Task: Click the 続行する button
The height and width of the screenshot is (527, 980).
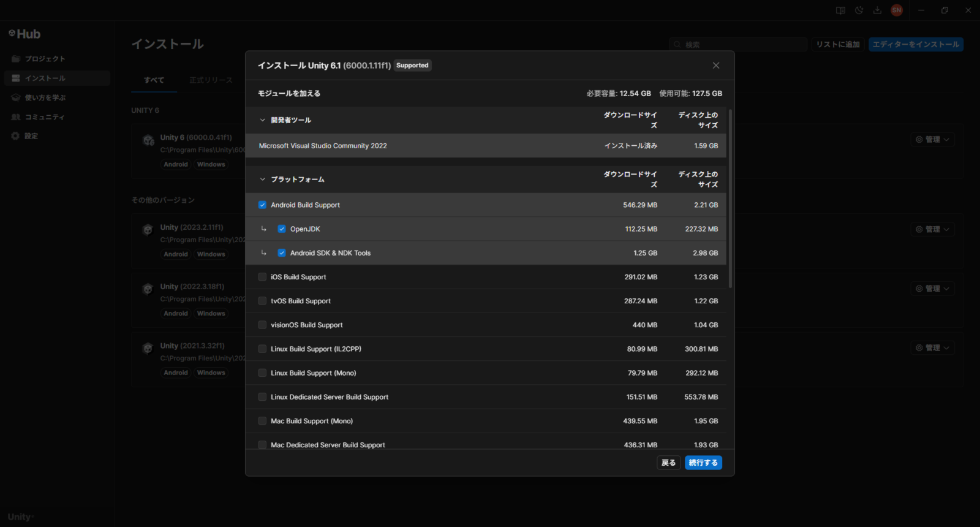Action: coord(703,463)
